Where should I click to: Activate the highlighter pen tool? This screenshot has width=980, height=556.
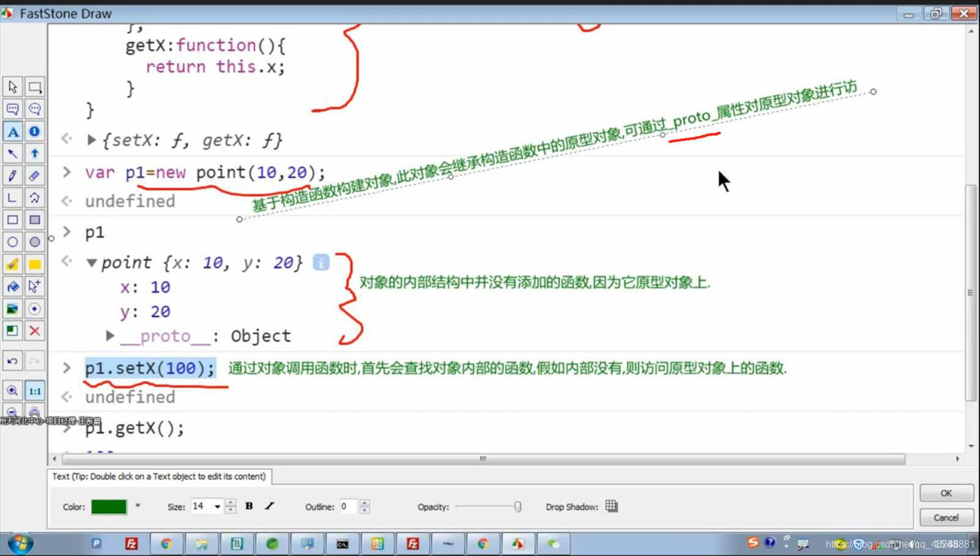click(x=12, y=264)
